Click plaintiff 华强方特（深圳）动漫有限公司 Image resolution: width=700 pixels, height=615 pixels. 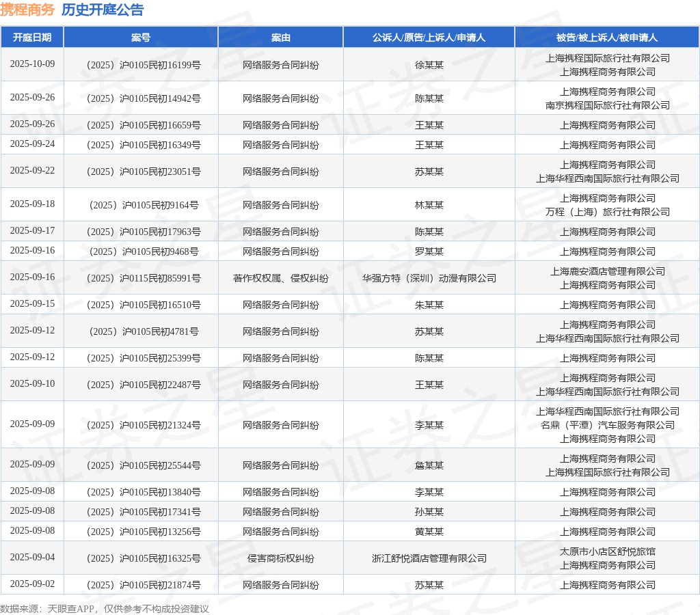tap(429, 279)
